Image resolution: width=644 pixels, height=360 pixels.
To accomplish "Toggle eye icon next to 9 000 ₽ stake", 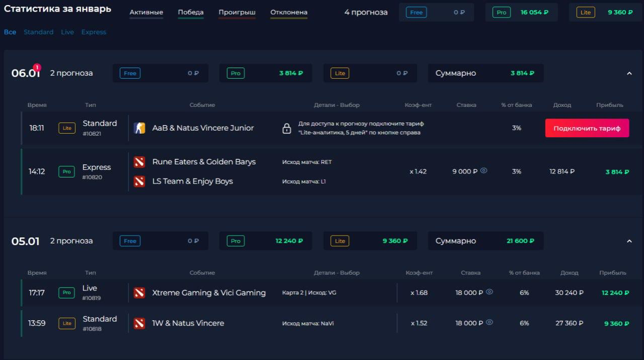I will click(484, 171).
